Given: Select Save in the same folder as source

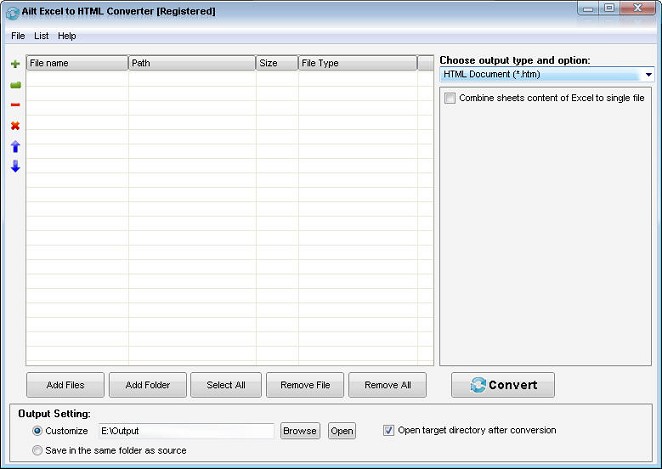Looking at the screenshot, I should 37,450.
